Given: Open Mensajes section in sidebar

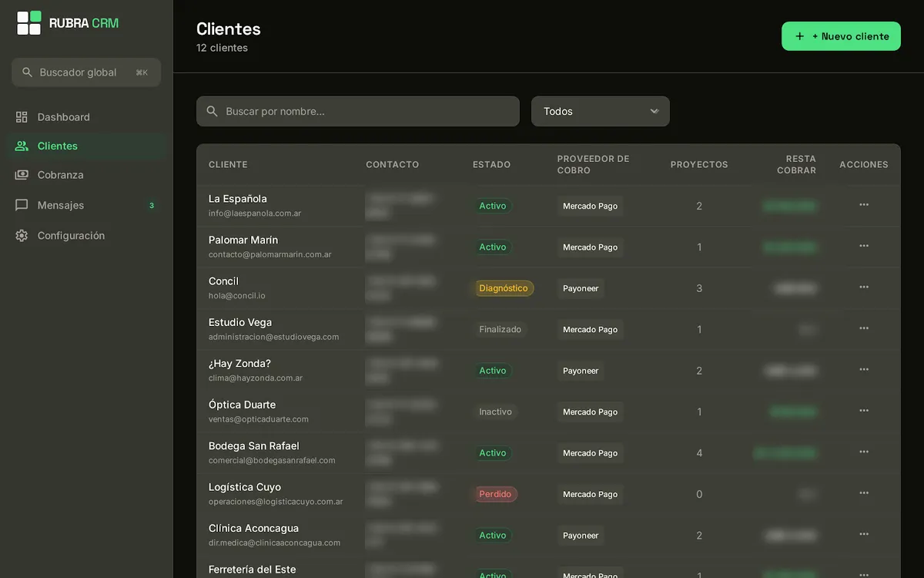Looking at the screenshot, I should 86,205.
